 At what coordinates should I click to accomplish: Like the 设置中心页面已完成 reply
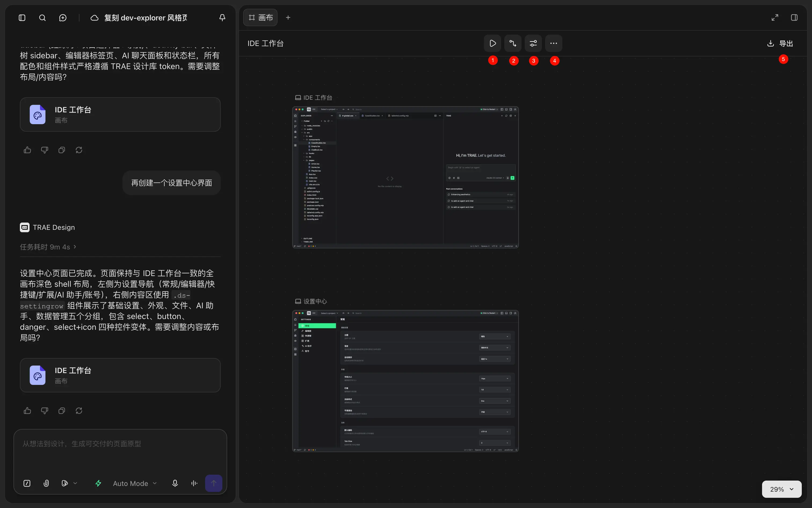tap(27, 411)
